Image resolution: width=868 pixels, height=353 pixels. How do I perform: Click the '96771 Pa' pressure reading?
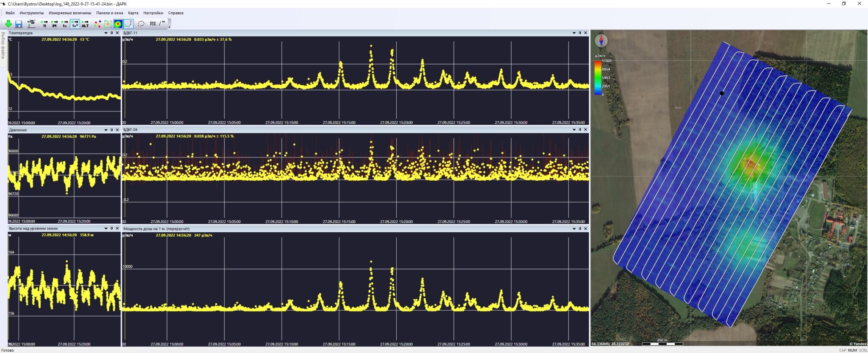click(88, 137)
